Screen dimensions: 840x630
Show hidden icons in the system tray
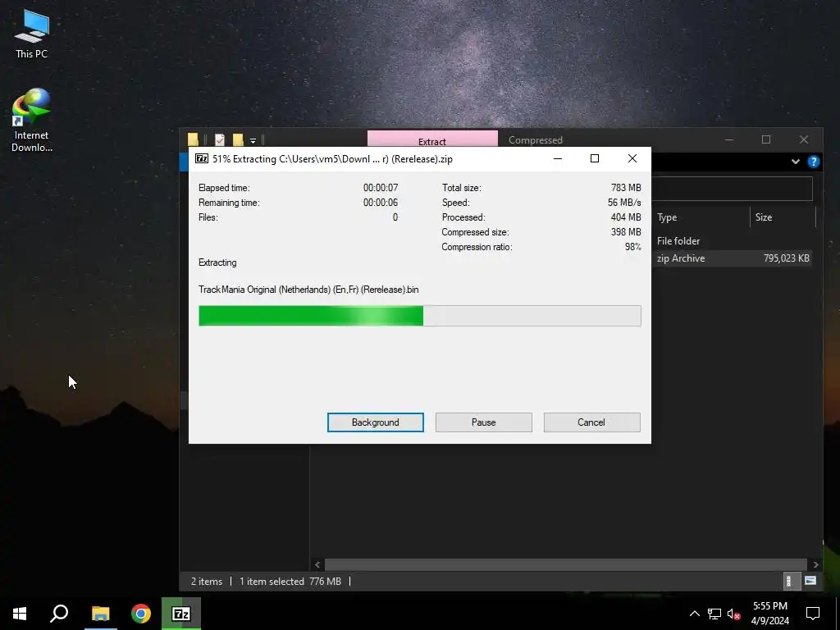pyautogui.click(x=694, y=614)
